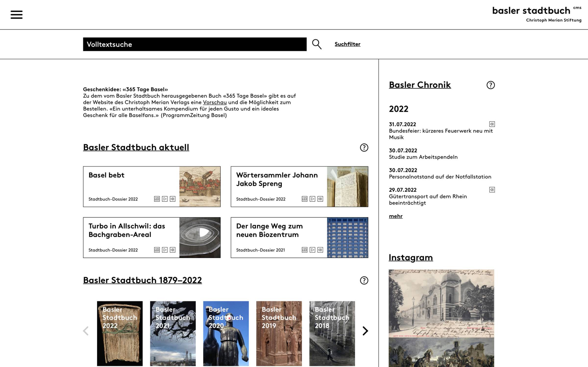Open Bundesfeier: kürzeres Feuerwerk chronicle entry
588x367 pixels.
click(x=441, y=134)
